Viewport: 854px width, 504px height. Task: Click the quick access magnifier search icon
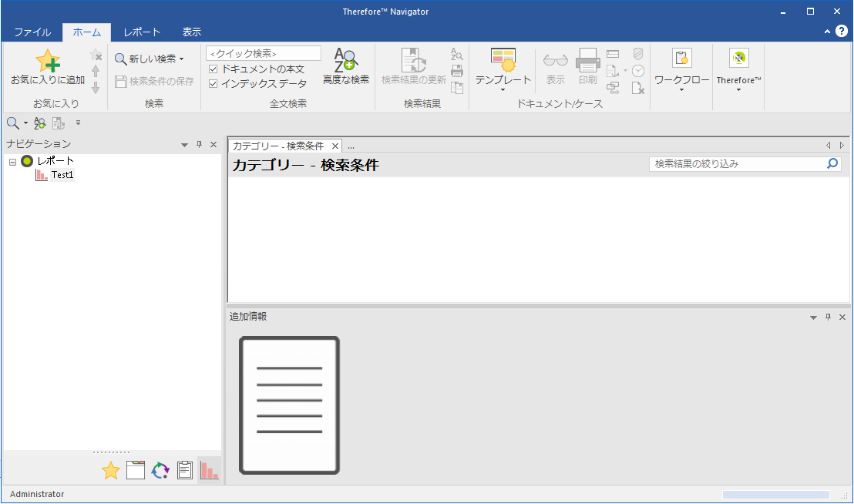point(12,123)
